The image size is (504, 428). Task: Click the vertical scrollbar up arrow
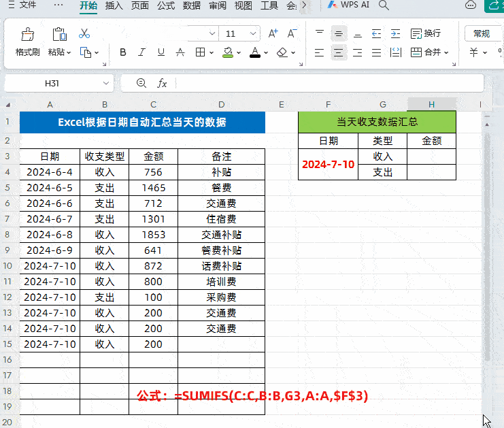(487, 125)
